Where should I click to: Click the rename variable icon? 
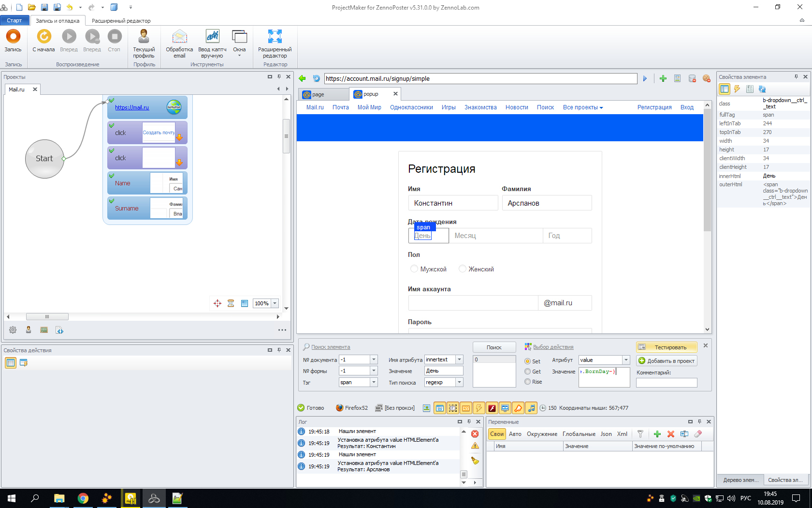coord(684,434)
